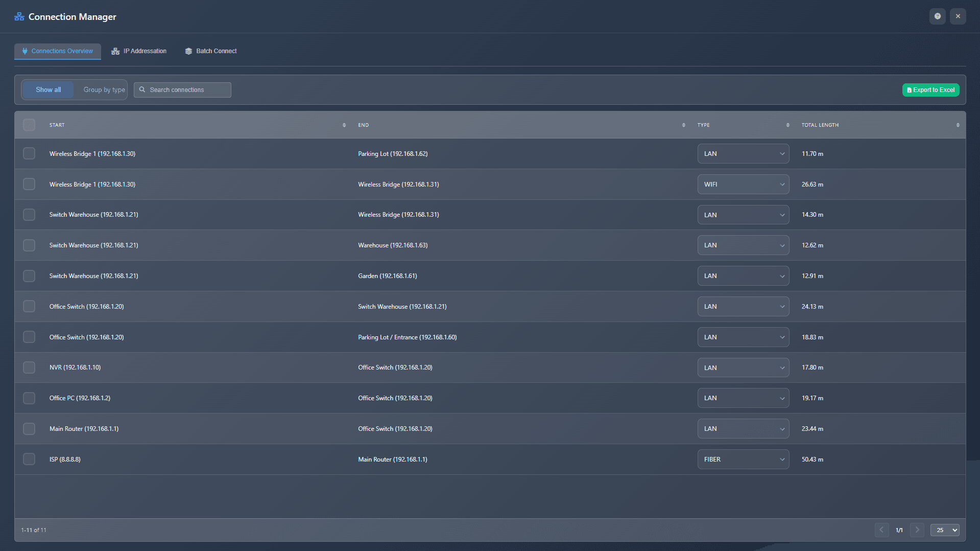This screenshot has width=980, height=551.
Task: Check the ISP (8.8.8.8) row checkbox
Action: pyautogui.click(x=29, y=459)
